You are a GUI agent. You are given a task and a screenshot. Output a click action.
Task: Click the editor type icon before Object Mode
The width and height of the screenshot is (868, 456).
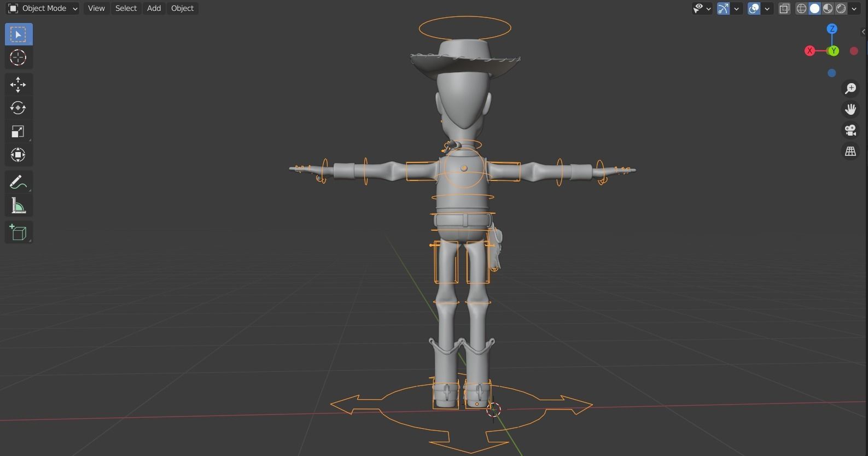13,8
